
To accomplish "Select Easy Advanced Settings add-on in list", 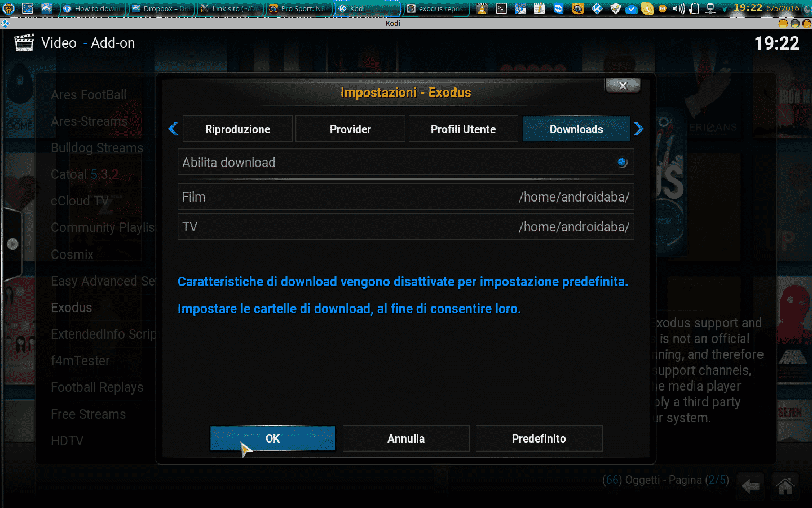I will (103, 281).
